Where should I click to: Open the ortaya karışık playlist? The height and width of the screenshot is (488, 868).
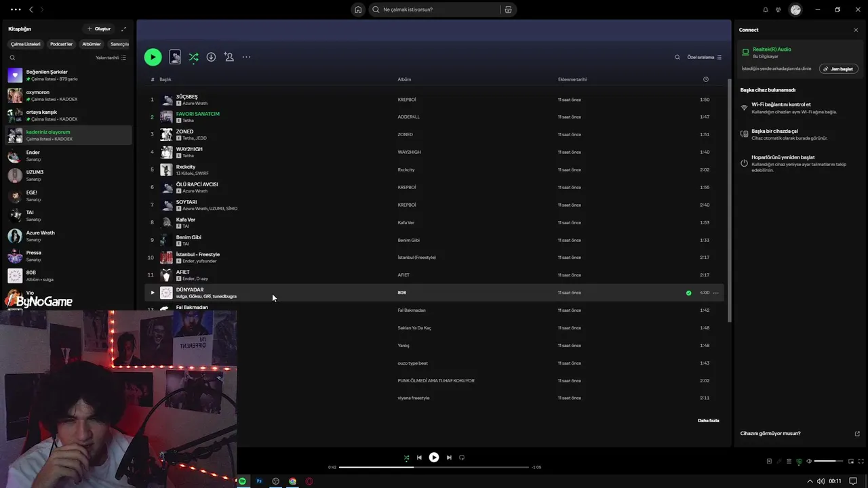tap(68, 115)
